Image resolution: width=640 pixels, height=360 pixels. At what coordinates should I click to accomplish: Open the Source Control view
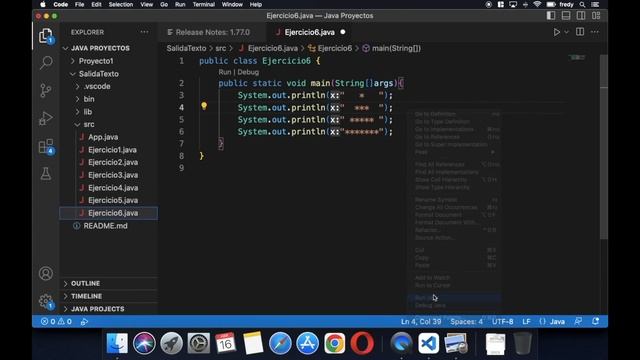tap(46, 90)
